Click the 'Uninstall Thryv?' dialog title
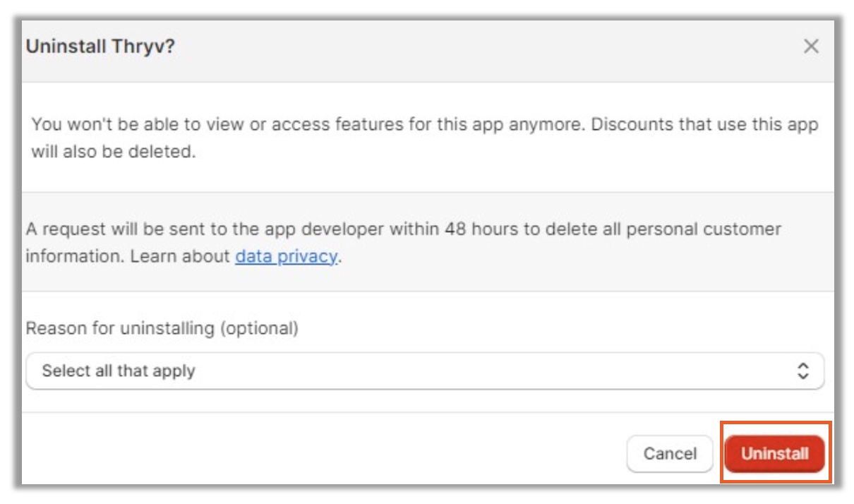 click(100, 47)
